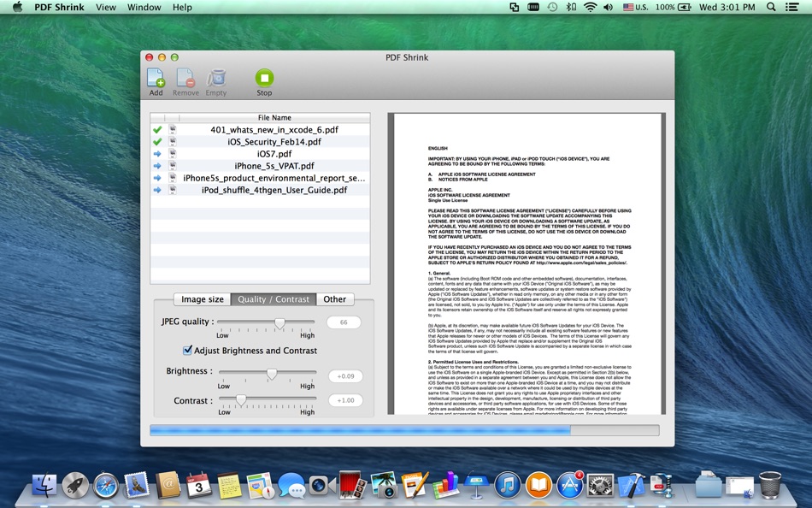Click the Contrast slider knob
Screen dimensions: 812x508
[241, 399]
